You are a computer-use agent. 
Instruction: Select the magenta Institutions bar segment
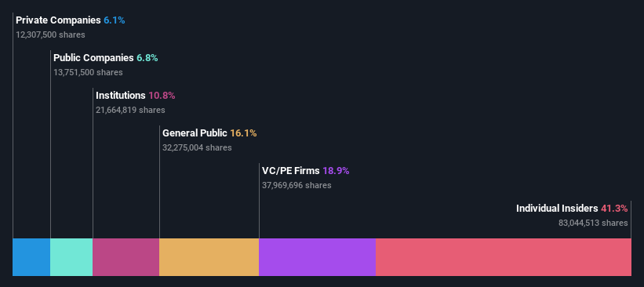tap(126, 257)
